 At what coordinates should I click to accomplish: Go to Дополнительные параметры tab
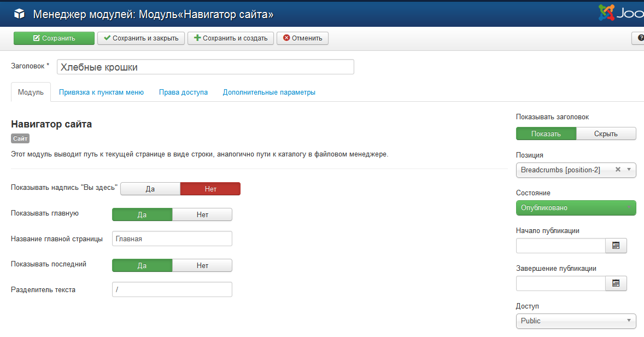269,92
